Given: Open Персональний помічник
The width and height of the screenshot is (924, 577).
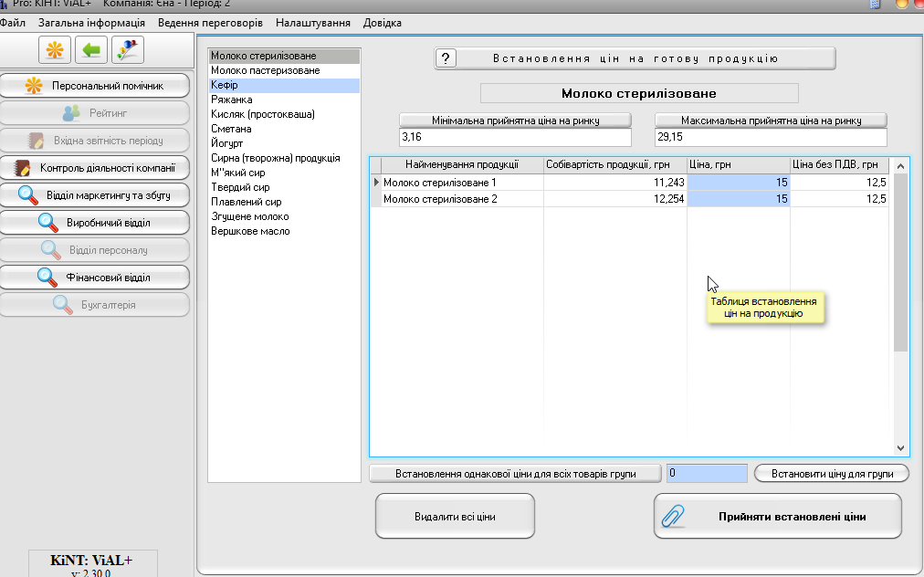Looking at the screenshot, I should [x=95, y=86].
